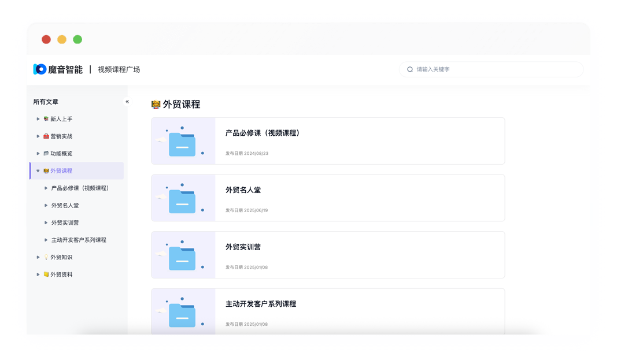Click the 视频课程广场 header title
Screen dimensions: 617x364
pos(119,69)
